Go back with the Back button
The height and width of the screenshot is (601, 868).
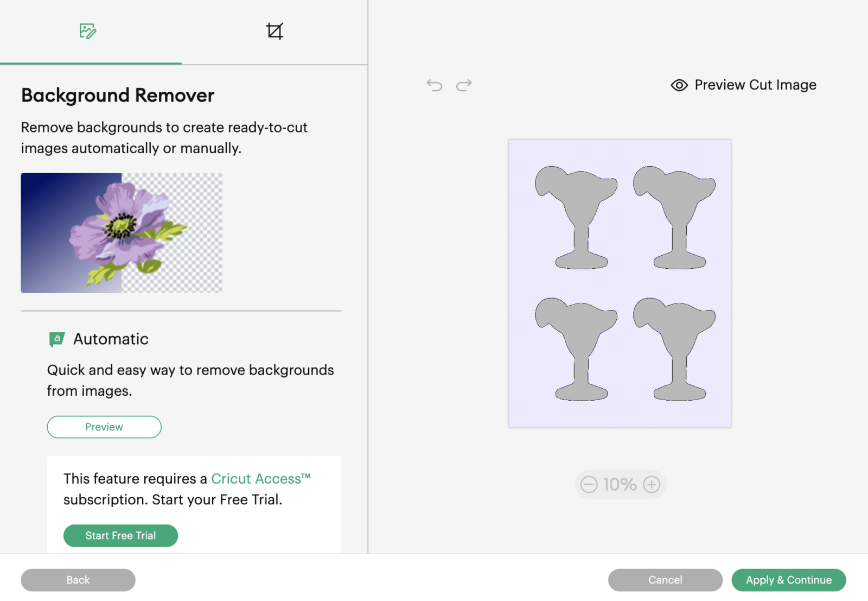[x=78, y=580]
